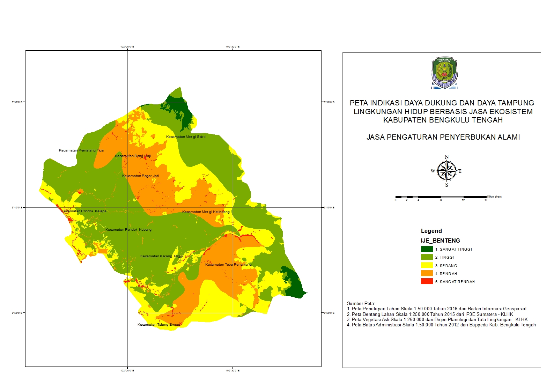Click the Kecamatan Pagar Jati label
The width and height of the screenshot is (554, 392).
pos(140,176)
